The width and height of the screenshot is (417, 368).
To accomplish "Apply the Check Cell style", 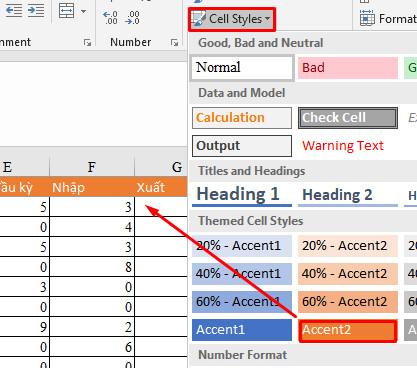I will pos(348,118).
